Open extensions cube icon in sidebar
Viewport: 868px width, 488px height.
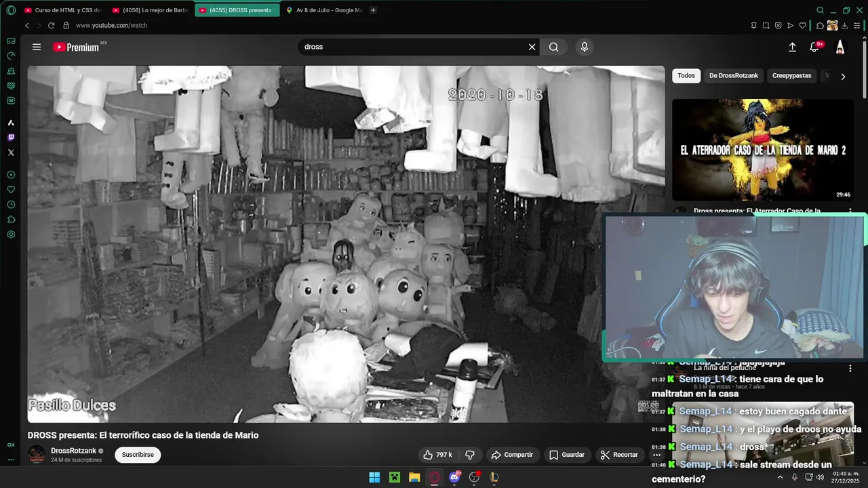coord(11,220)
